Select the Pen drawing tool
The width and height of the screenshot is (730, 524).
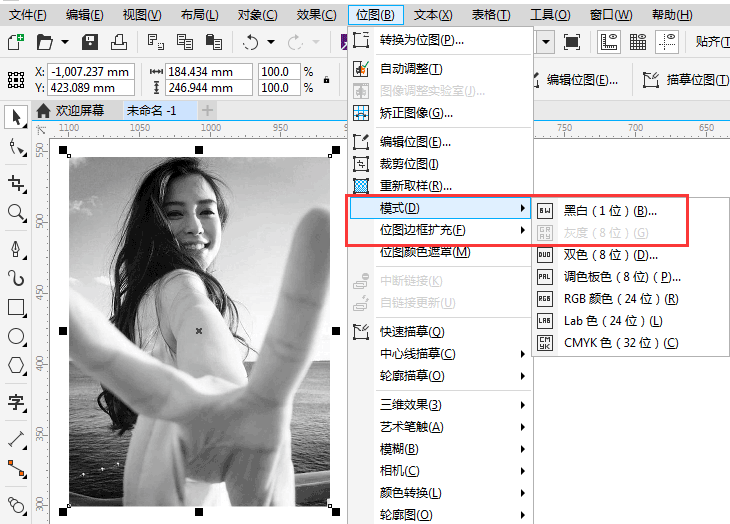(x=17, y=249)
